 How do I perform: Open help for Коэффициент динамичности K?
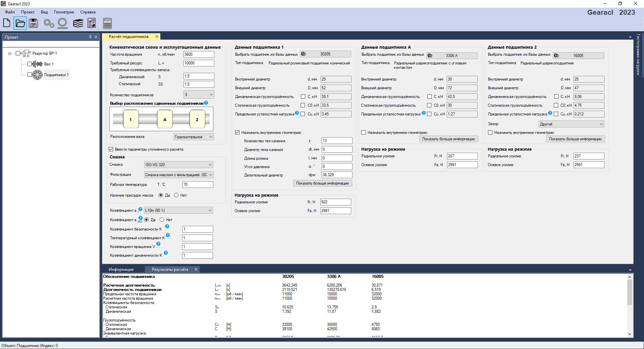(166, 253)
